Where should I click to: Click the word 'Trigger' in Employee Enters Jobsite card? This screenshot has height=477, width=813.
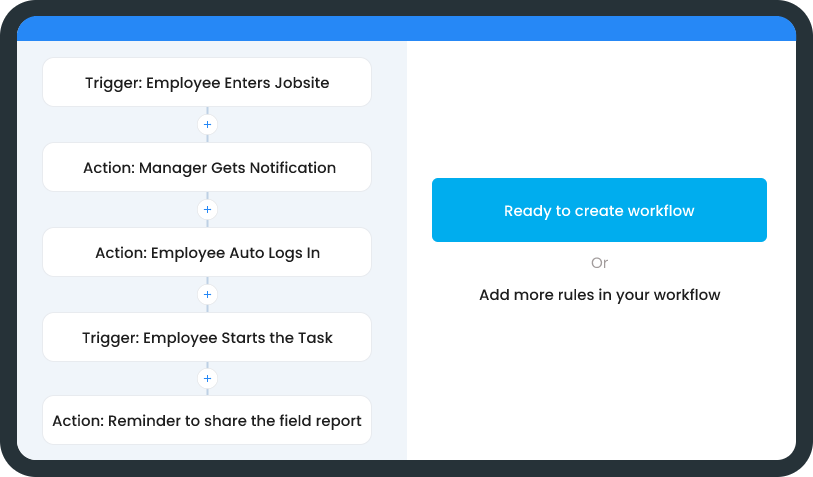point(112,82)
